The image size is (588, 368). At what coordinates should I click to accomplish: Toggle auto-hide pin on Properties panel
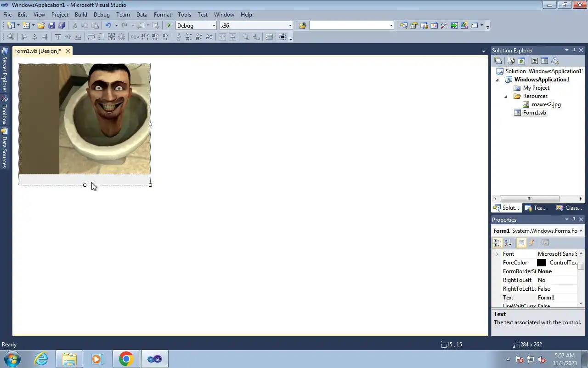click(x=574, y=219)
